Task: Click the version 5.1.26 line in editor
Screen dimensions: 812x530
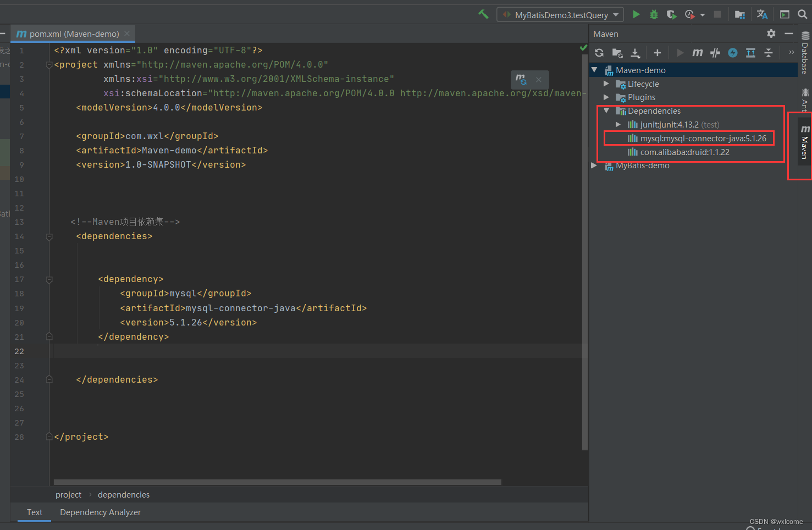Action: [188, 323]
